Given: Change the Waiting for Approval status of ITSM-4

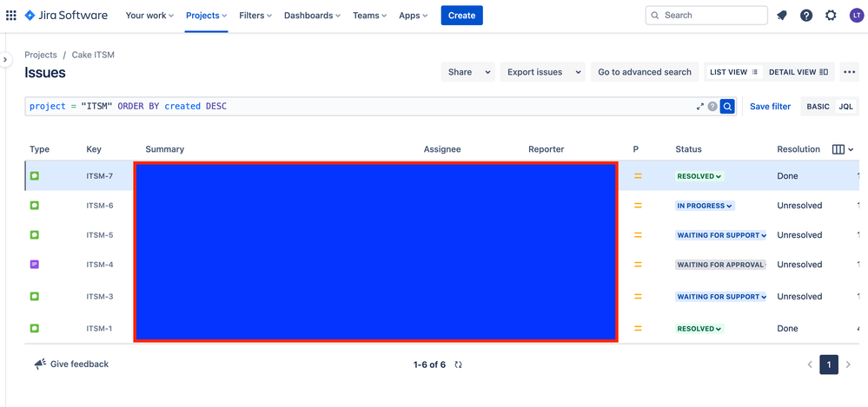Looking at the screenshot, I should coord(721,265).
